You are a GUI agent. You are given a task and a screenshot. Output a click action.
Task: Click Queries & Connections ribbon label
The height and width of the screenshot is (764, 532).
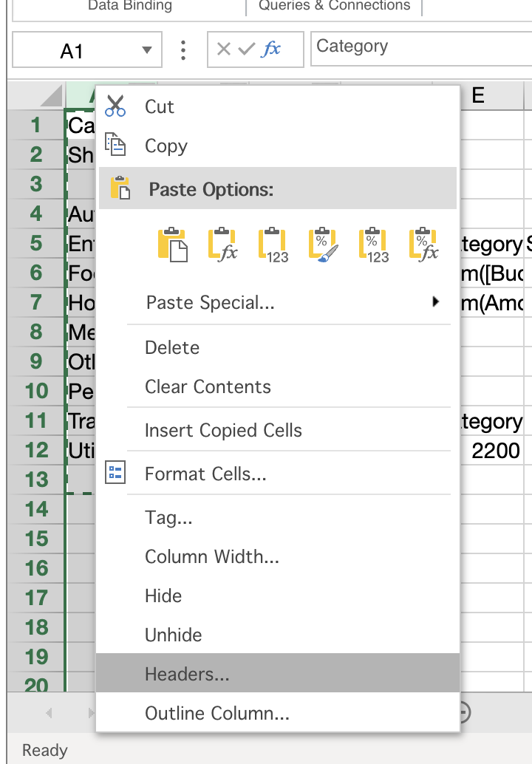click(x=334, y=6)
